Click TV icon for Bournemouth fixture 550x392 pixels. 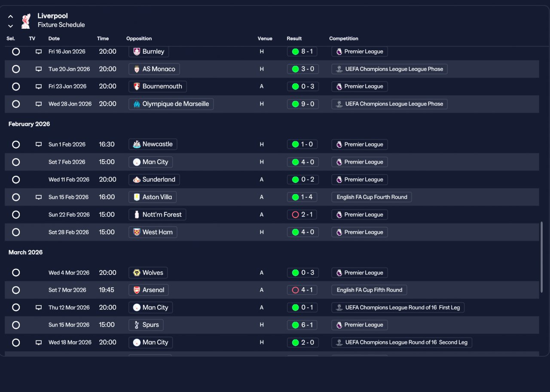(39, 86)
